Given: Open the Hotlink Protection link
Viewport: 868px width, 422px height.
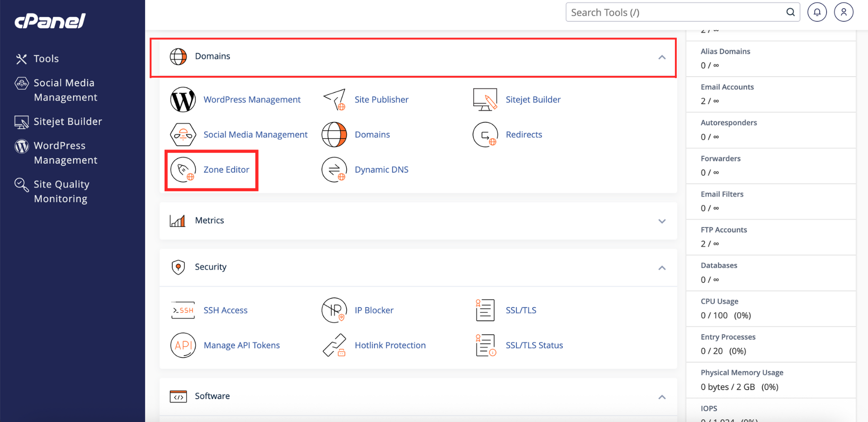Looking at the screenshot, I should 390,346.
